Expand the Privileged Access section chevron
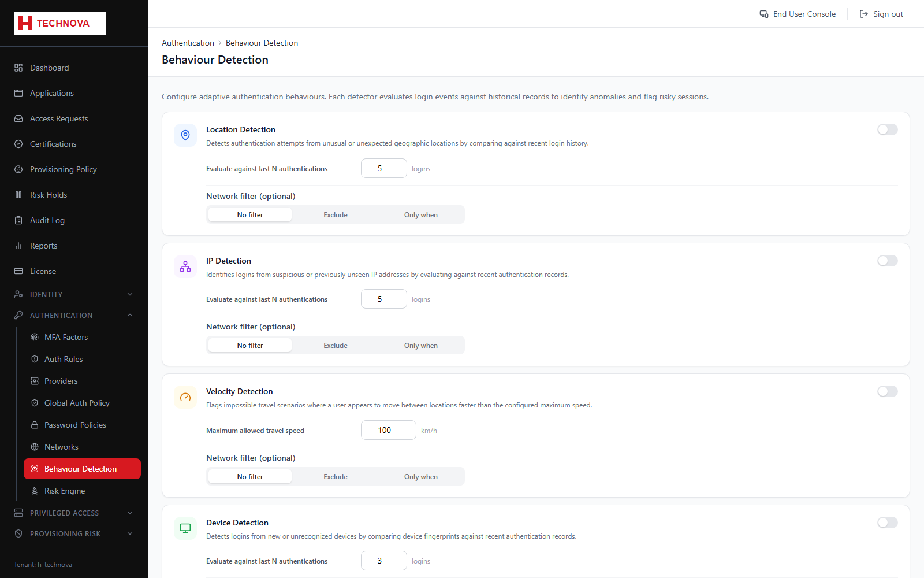 click(130, 513)
